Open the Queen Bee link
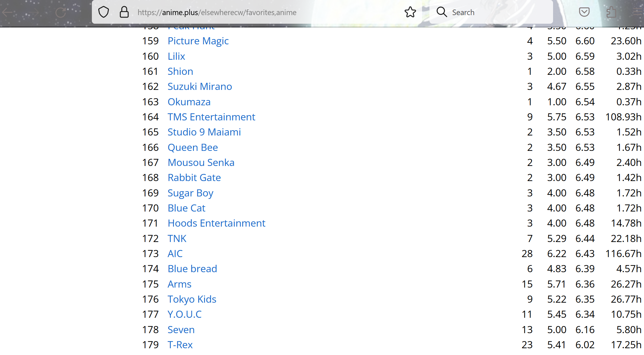Viewport: 644px width, 355px height. 193,147
